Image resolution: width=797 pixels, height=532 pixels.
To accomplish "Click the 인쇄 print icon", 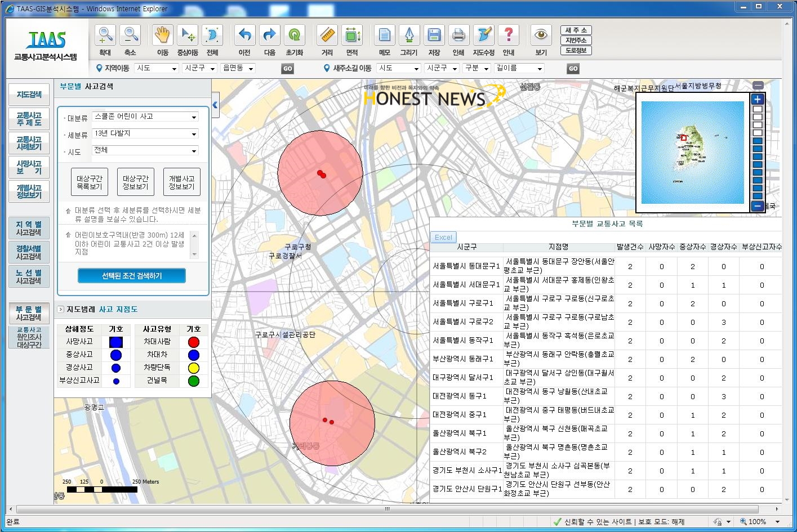I will (458, 35).
